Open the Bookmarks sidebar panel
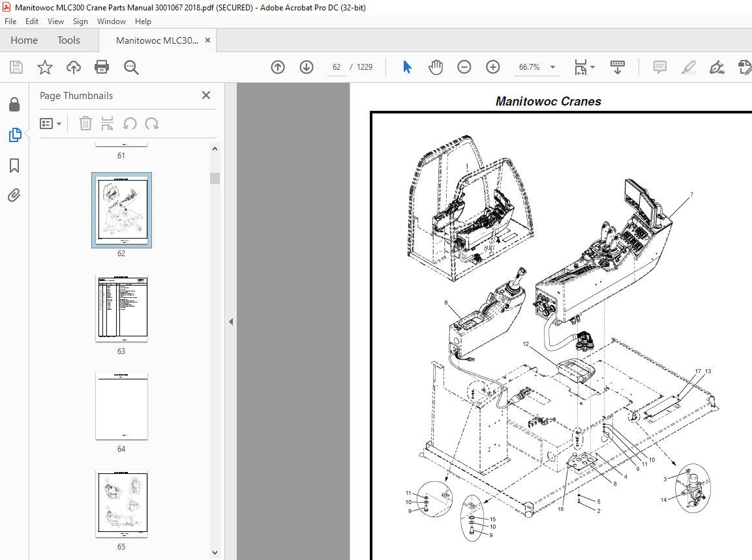The height and width of the screenshot is (560, 752). pyautogui.click(x=14, y=166)
